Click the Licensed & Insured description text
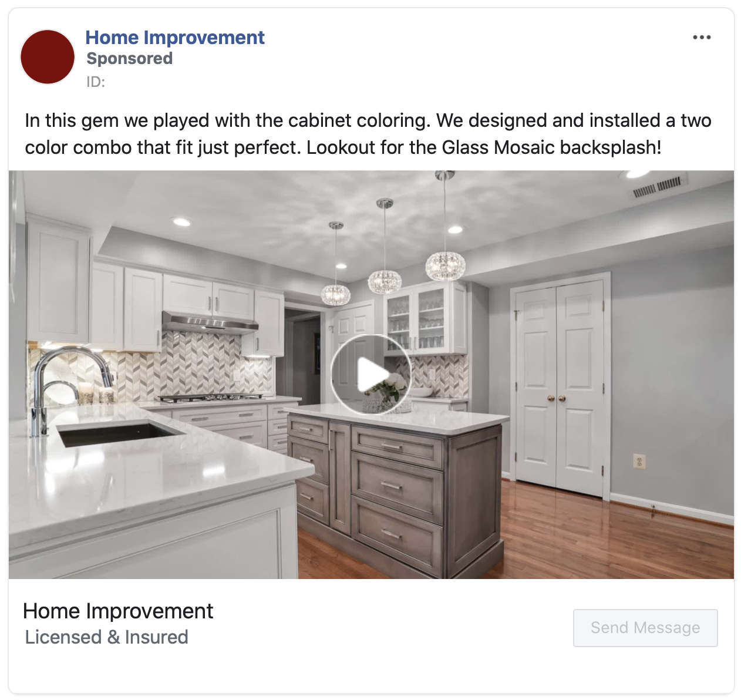Screen dimensions: 741x700 (106, 637)
